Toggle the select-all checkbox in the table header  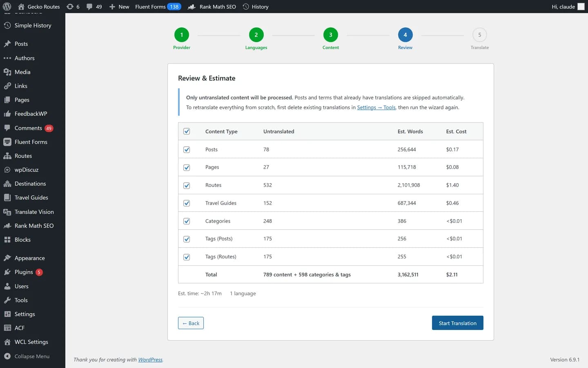pos(187,131)
